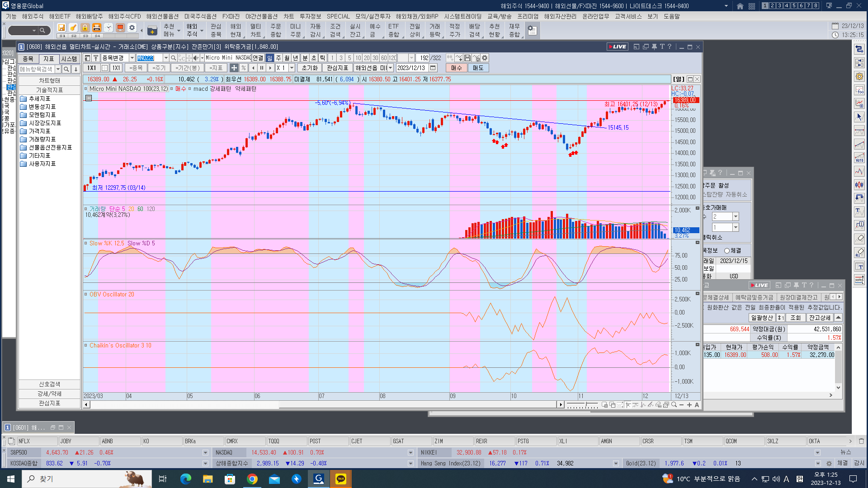Image resolution: width=868 pixels, height=488 pixels.
Task: Open KakaoTalk from the taskbar
Action: tap(341, 479)
